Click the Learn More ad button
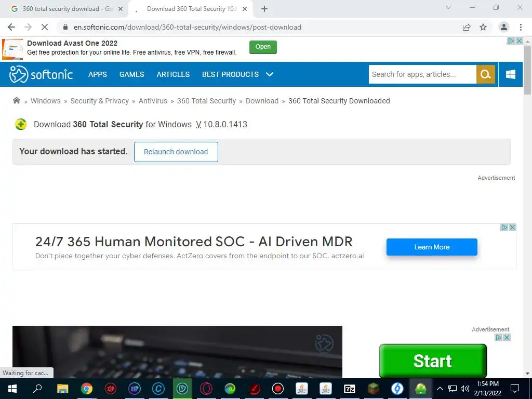Screen dimensions: 532x399 pyautogui.click(x=432, y=247)
